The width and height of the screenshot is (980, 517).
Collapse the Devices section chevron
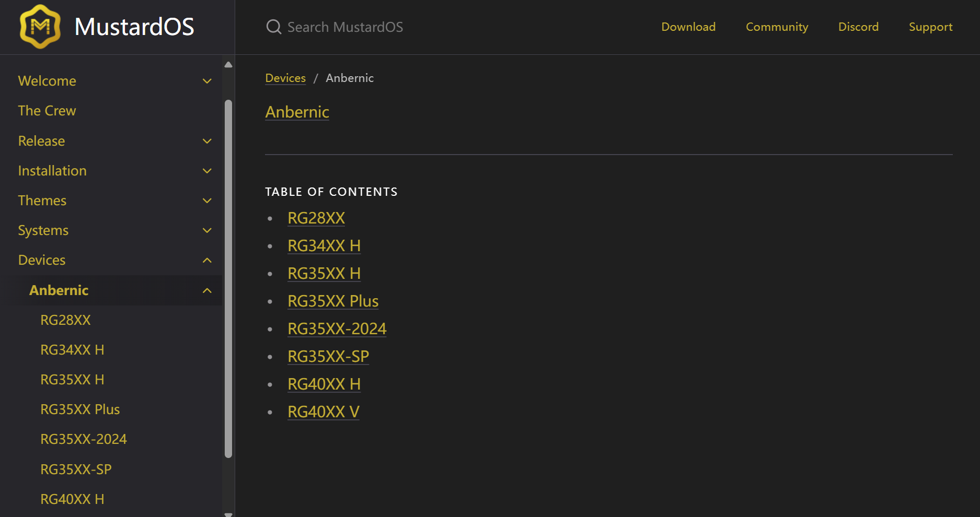point(207,260)
